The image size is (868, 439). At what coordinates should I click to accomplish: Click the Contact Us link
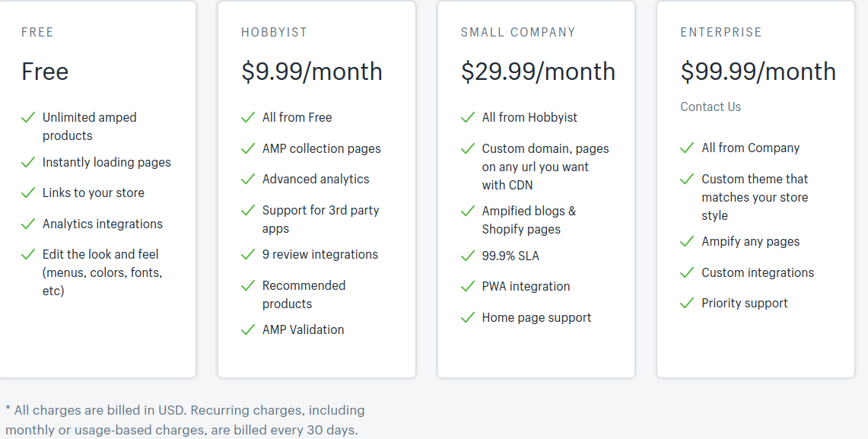711,107
